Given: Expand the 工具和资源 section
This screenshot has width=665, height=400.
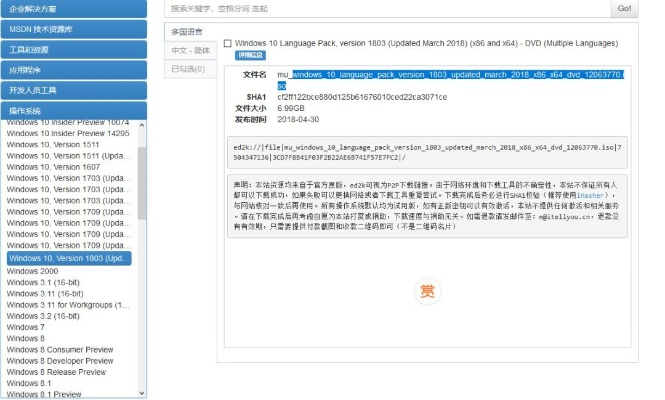Looking at the screenshot, I should [74, 50].
